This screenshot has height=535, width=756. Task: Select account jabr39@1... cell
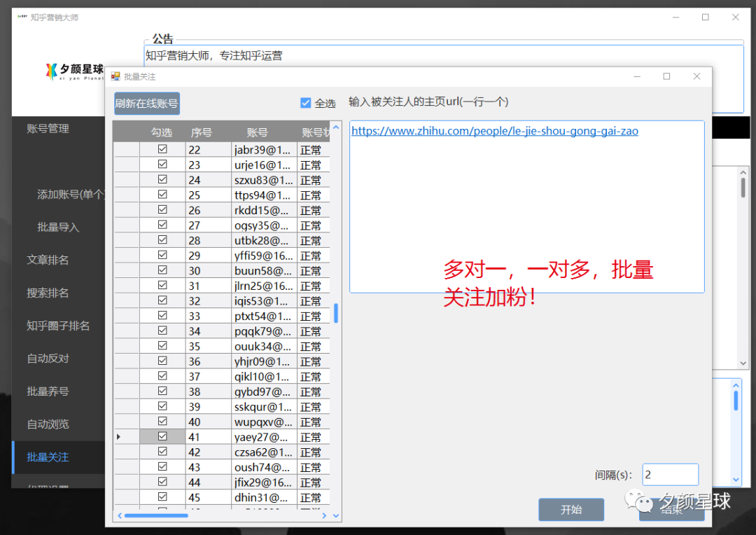tap(264, 150)
